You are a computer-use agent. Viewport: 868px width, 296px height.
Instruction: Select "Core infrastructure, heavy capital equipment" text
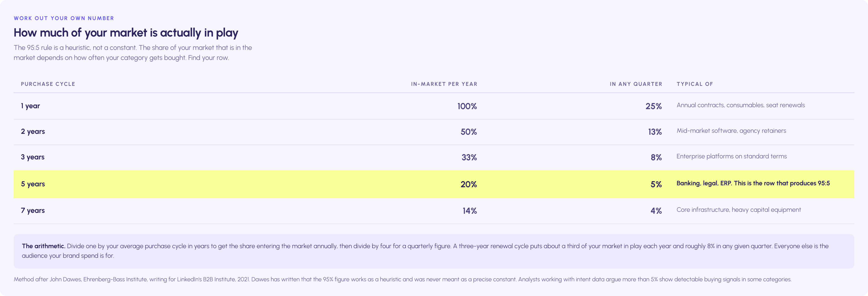(x=739, y=210)
